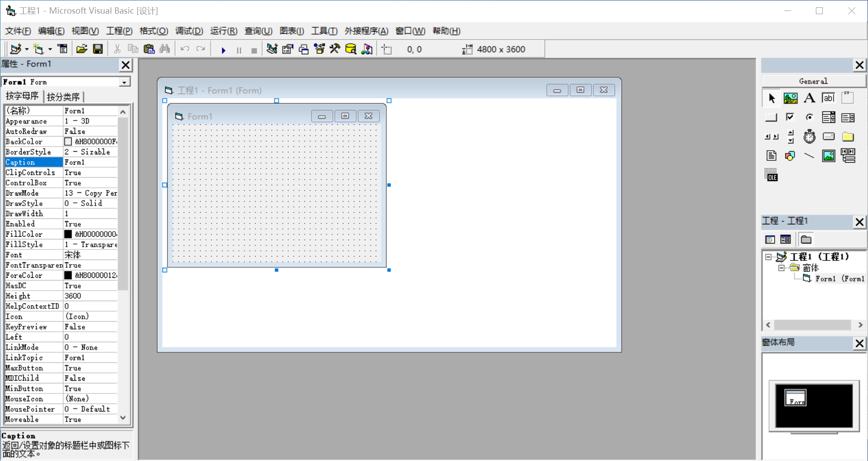The height and width of the screenshot is (461, 868).
Task: Select the OptionButton control in toolbox
Action: click(809, 117)
